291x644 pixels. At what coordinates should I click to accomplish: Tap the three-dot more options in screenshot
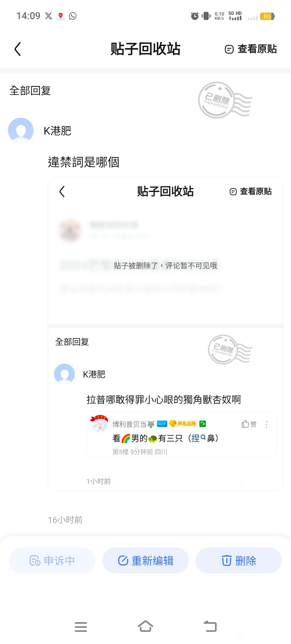pos(267,424)
